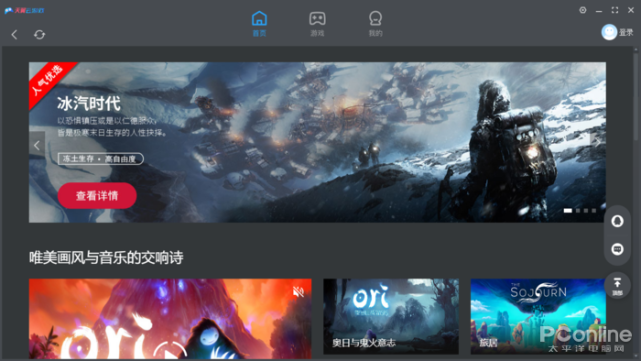Click 查看详情 button for 冰汽时代

(x=97, y=195)
